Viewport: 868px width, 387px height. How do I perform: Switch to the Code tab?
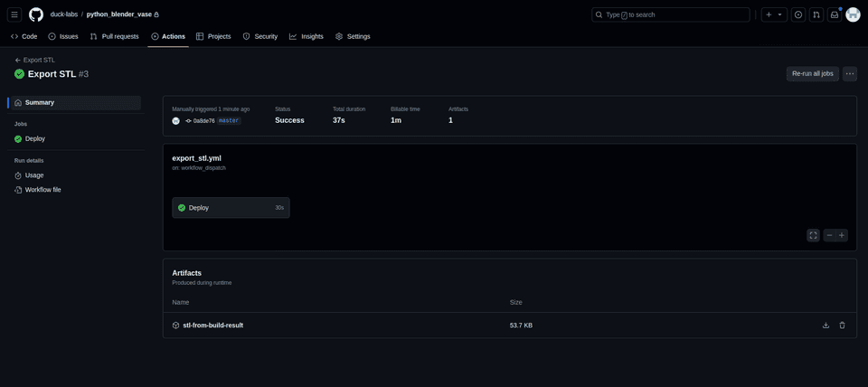coord(24,36)
